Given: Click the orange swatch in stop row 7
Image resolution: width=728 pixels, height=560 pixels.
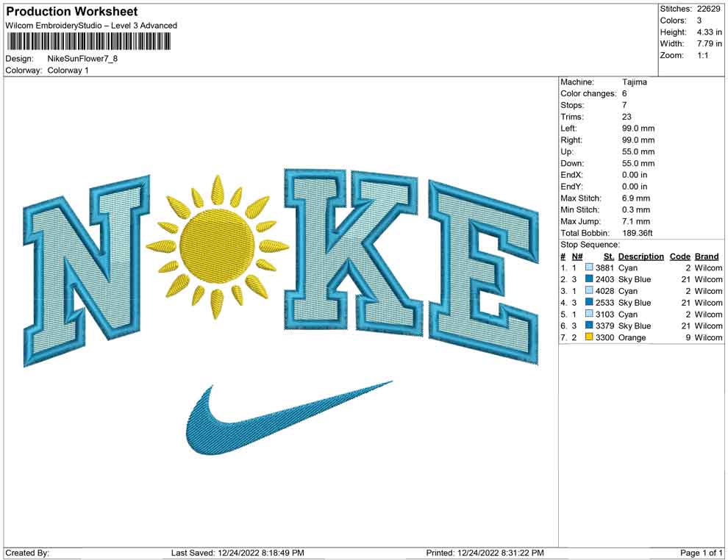Looking at the screenshot, I should [589, 337].
